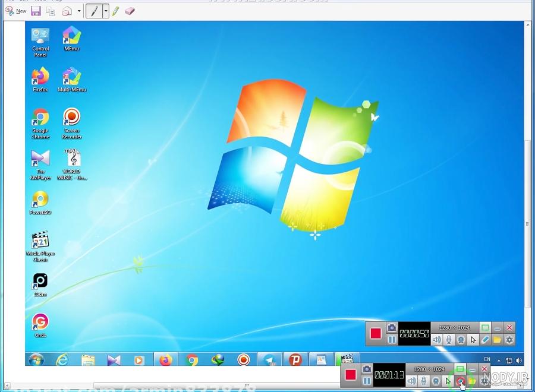The height and width of the screenshot is (392, 535).
Task: Send snip using the envelope icon
Action: click(x=67, y=11)
